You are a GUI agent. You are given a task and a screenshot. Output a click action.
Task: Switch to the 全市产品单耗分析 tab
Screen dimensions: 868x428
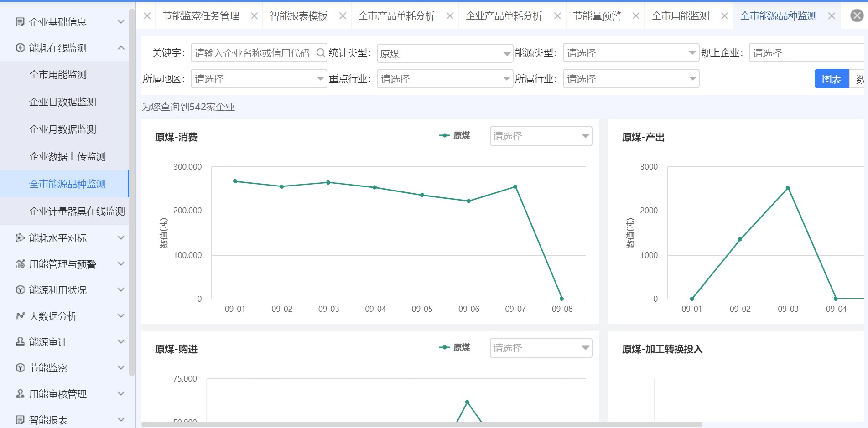pyautogui.click(x=396, y=16)
